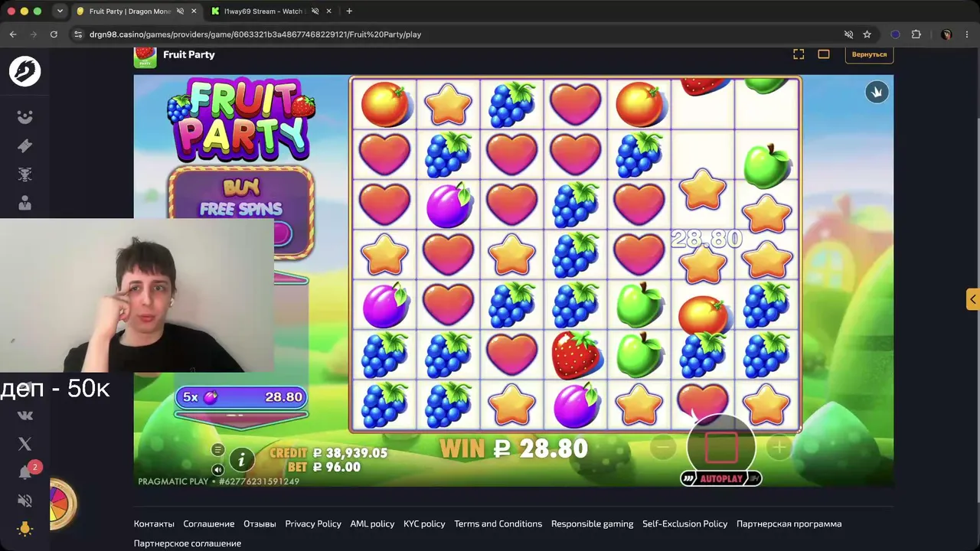980x551 pixels.
Task: Click the credit amount ₽ 38,939.05
Action: point(350,453)
